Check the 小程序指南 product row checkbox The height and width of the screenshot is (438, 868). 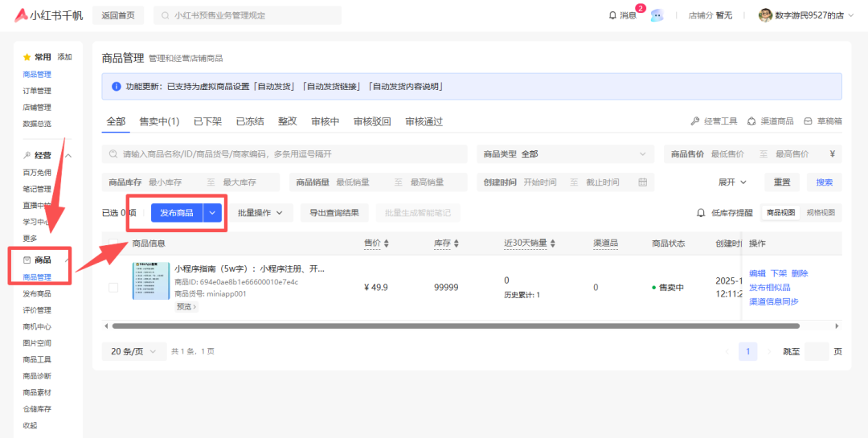(113, 288)
